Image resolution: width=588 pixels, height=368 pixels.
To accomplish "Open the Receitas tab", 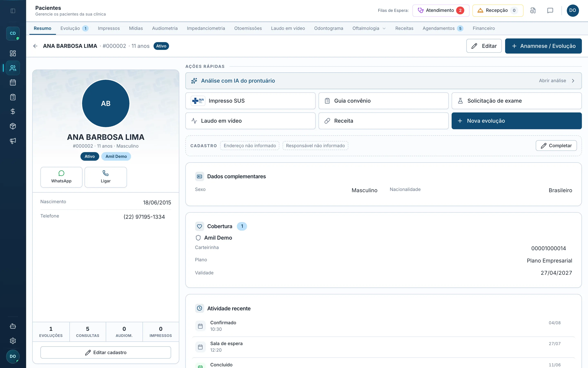I will pyautogui.click(x=404, y=28).
